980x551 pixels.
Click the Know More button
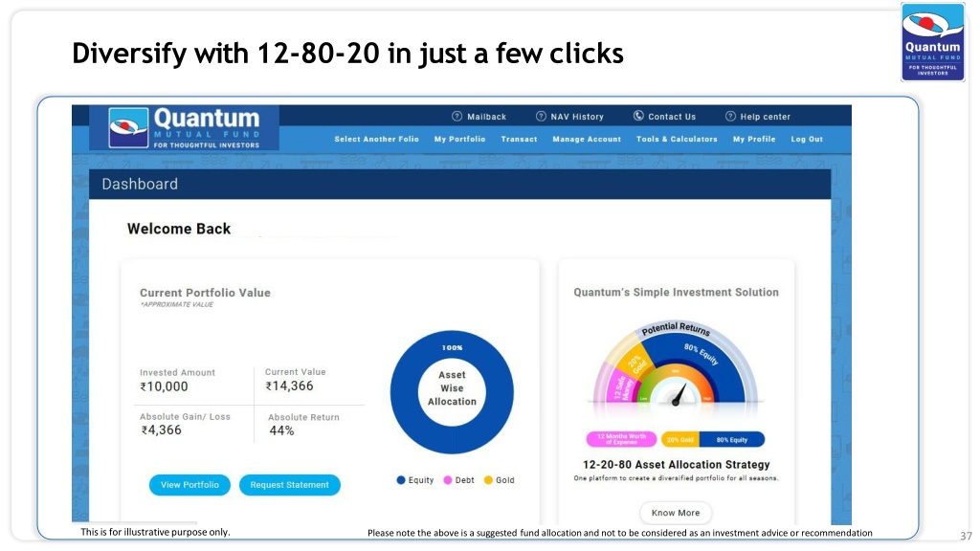pyautogui.click(x=676, y=513)
